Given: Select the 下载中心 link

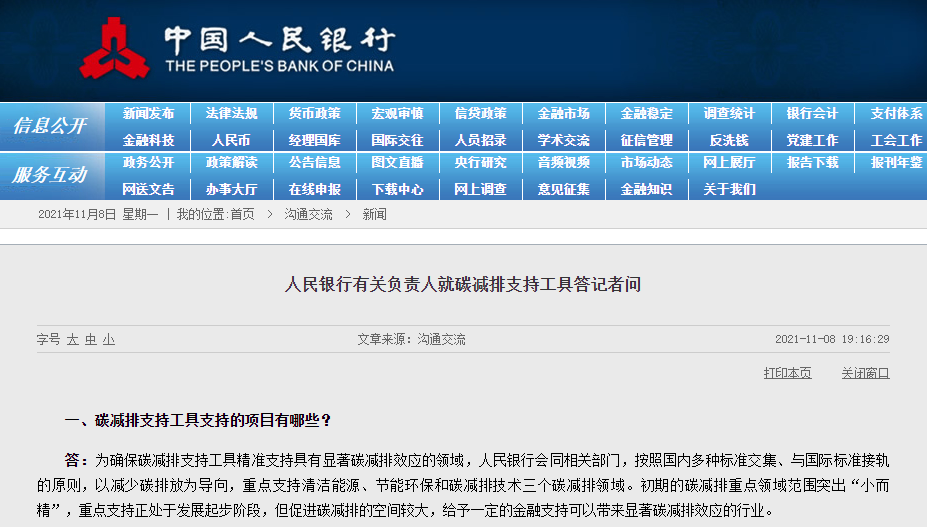Looking at the screenshot, I should tap(397, 188).
